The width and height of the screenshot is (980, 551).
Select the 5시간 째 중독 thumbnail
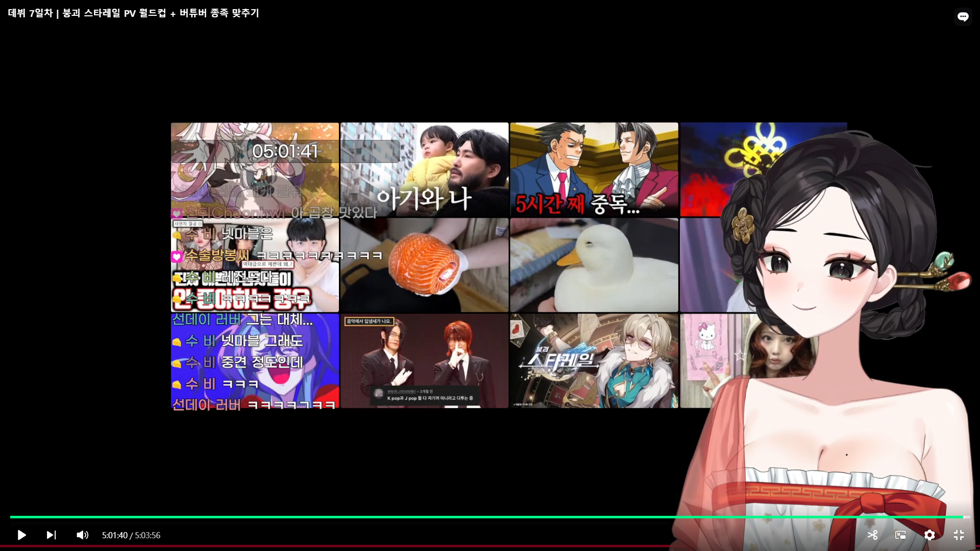tap(594, 169)
